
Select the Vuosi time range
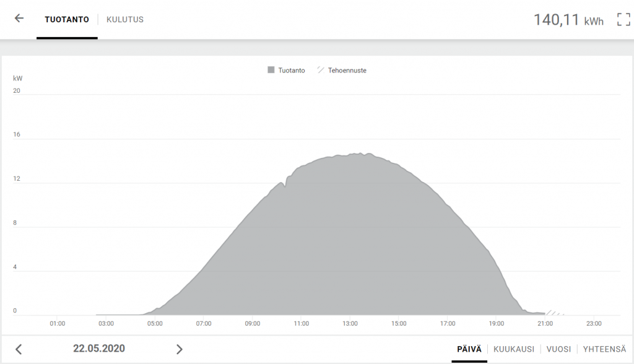558,349
